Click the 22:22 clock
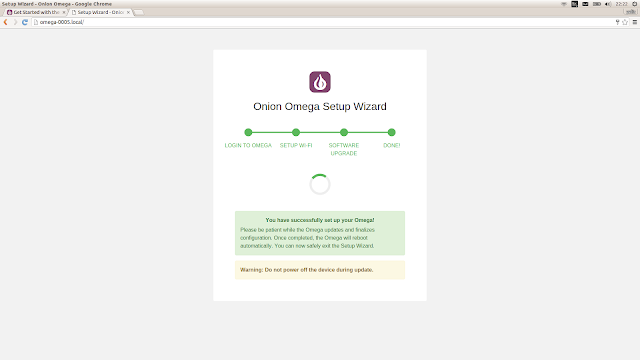This screenshot has width=640, height=360. click(622, 4)
